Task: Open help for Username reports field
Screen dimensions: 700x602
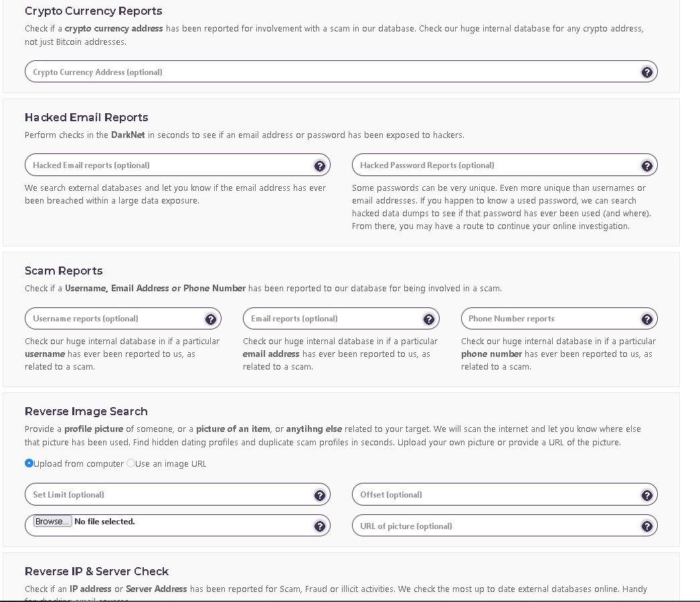Action: pyautogui.click(x=211, y=319)
